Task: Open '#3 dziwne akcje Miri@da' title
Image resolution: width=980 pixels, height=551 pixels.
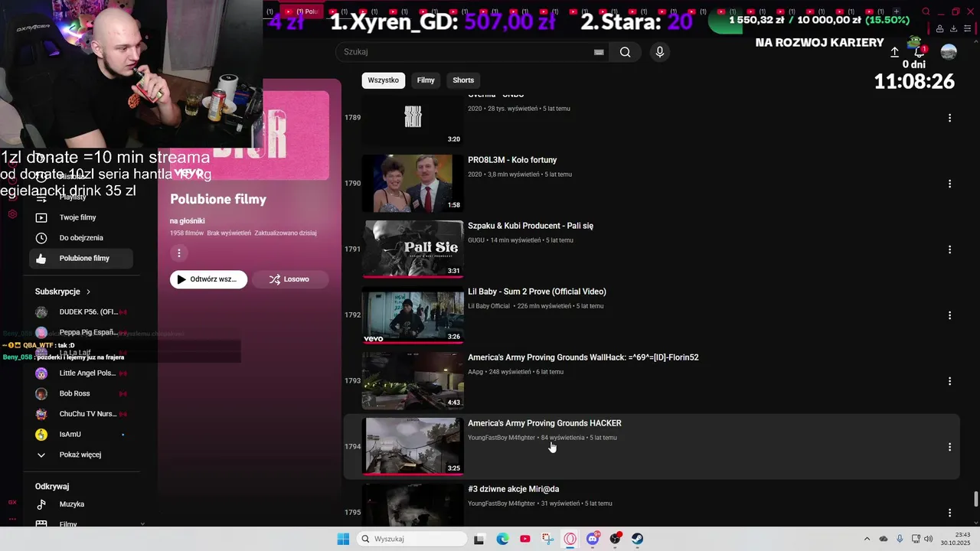Action: click(x=514, y=489)
